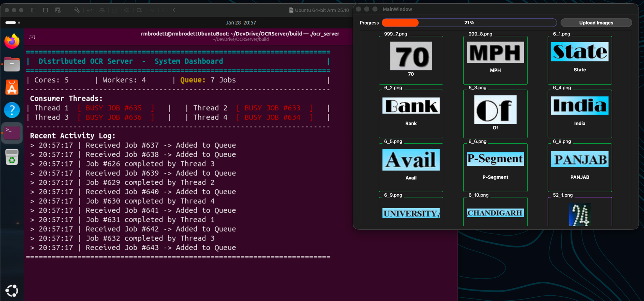The width and height of the screenshot is (644, 301).
Task: Click the 'Consumer Threads:' heading
Action: click(66, 99)
